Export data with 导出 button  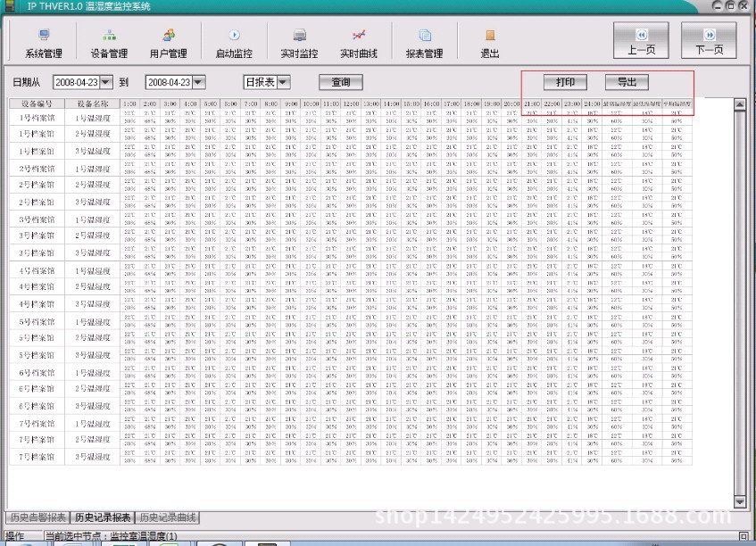(627, 82)
